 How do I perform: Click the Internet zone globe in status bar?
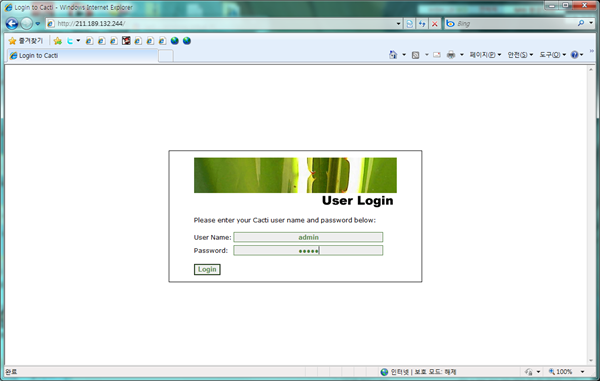tap(384, 372)
